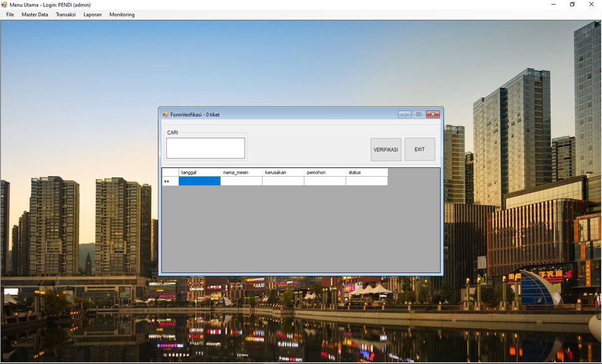Open the File menu

[10, 14]
